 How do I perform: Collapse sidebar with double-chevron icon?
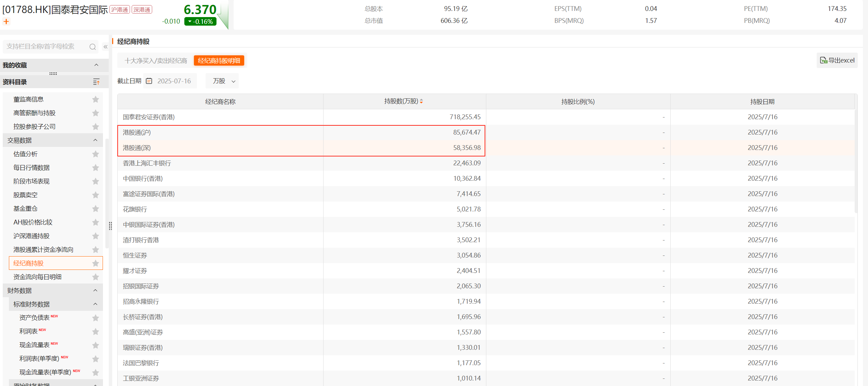pyautogui.click(x=106, y=47)
